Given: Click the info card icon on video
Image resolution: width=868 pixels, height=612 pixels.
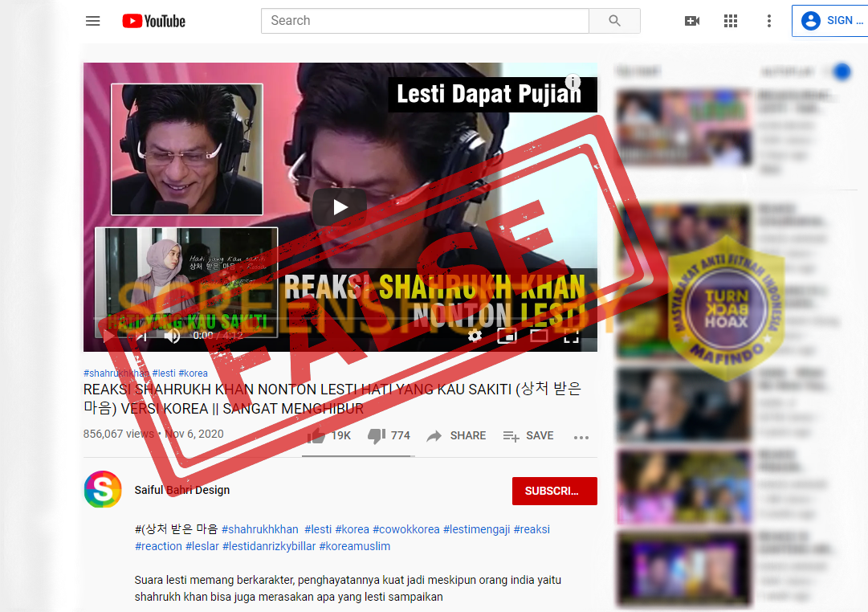Looking at the screenshot, I should tap(573, 81).
